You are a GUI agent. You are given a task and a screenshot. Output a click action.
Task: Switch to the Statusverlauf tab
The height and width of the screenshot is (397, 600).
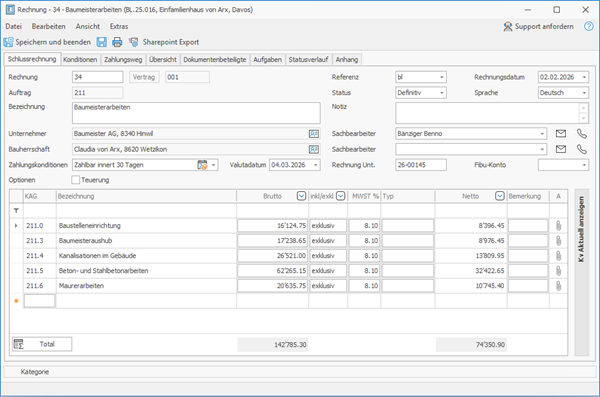tap(308, 59)
